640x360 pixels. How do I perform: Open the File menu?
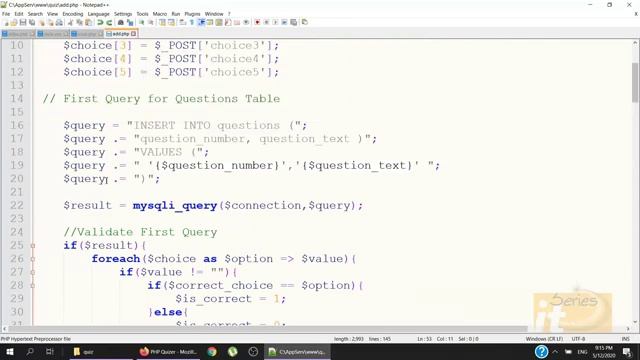[6, 14]
